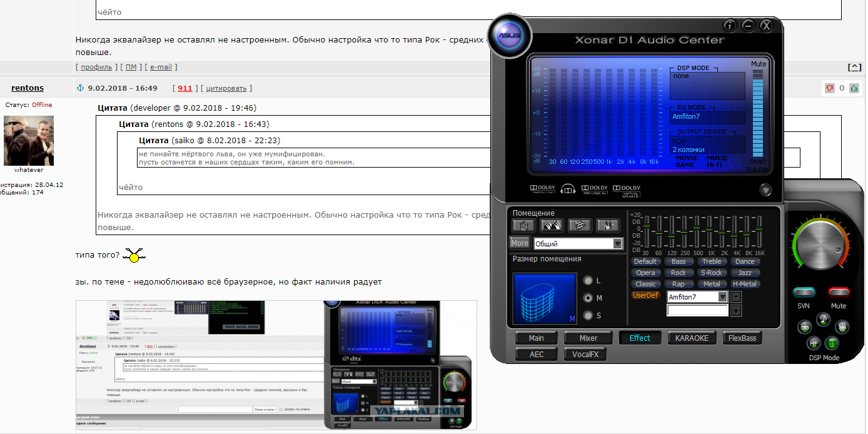Apply the Rap equalizer preset
The width and height of the screenshot is (868, 434).
click(679, 284)
